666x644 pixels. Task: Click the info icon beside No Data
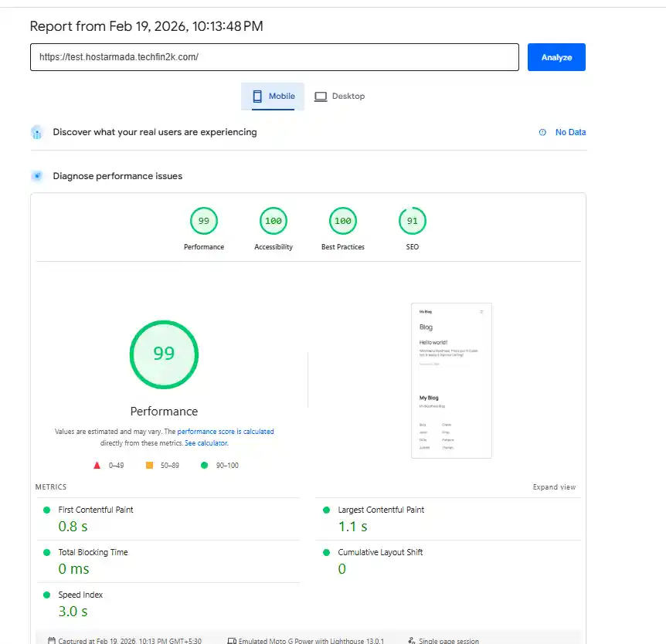point(542,132)
